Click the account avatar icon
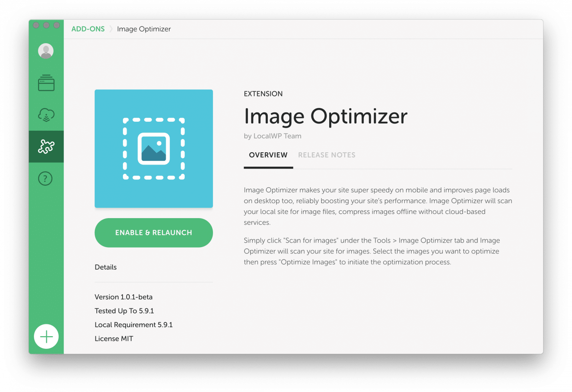Viewport: 572px width, 392px height. (45, 51)
